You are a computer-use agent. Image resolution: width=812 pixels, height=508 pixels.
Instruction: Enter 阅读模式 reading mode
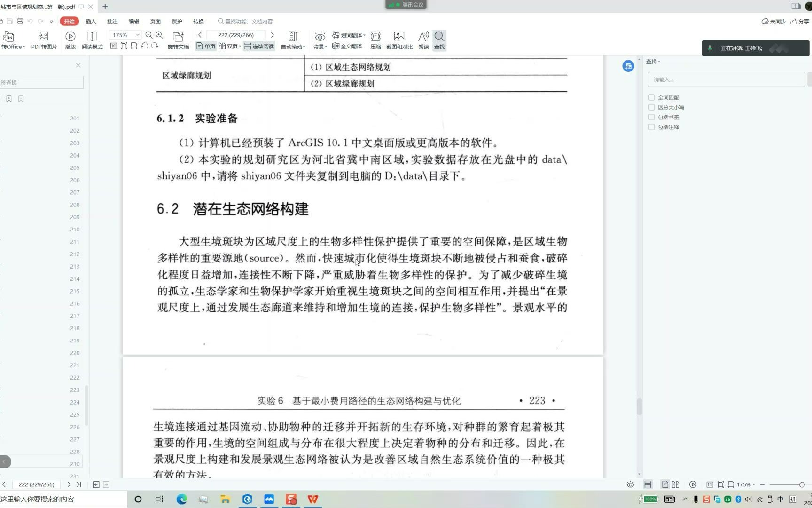92,40
